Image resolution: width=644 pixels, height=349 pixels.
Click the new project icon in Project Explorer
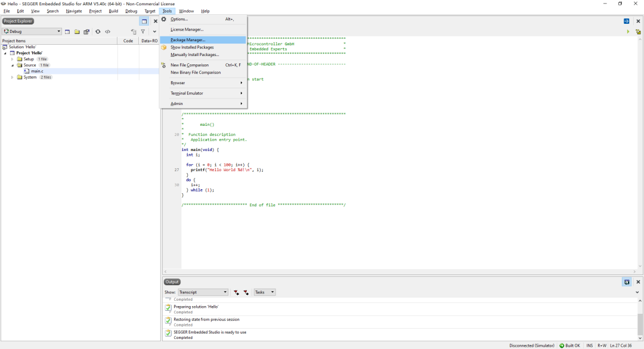(67, 32)
